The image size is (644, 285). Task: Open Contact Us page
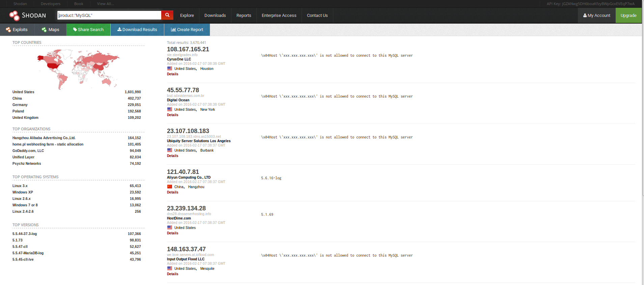click(x=317, y=16)
